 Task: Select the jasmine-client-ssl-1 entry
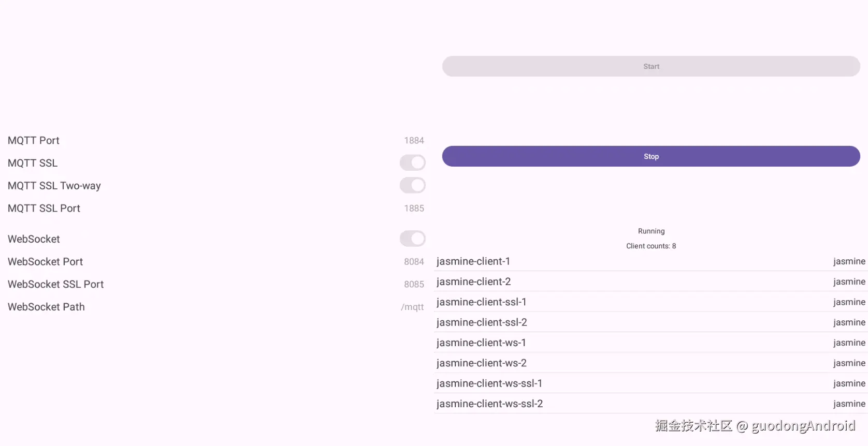click(482, 302)
